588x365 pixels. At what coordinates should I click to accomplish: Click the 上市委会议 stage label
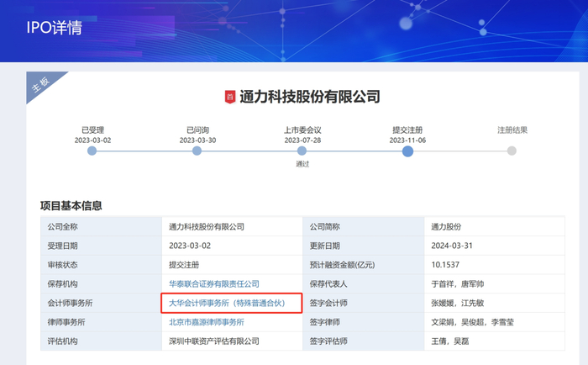(302, 130)
